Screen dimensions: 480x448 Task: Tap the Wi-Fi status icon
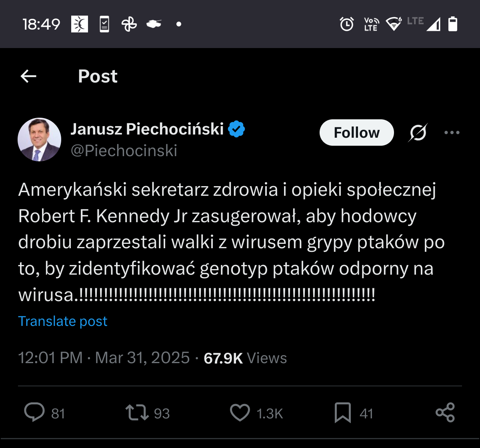[x=394, y=24]
